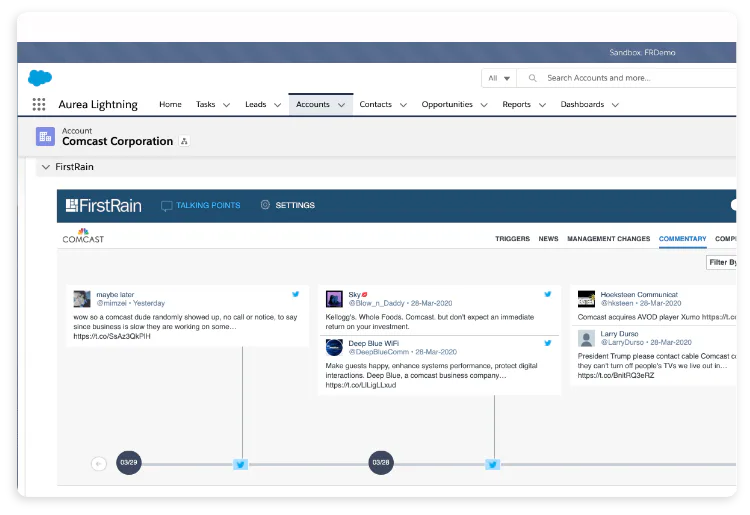Open the @Blow_n_Daddy Twitter handle
Viewport: 750px width, 515px height.
pos(376,303)
